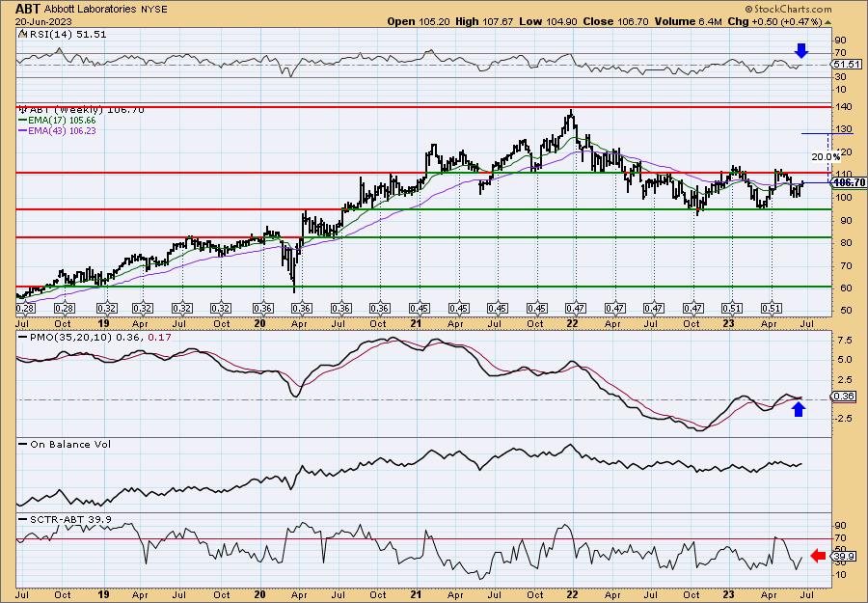Click the 5.0 label on PMO axis
Image resolution: width=868 pixels, height=603 pixels.
tap(845, 359)
